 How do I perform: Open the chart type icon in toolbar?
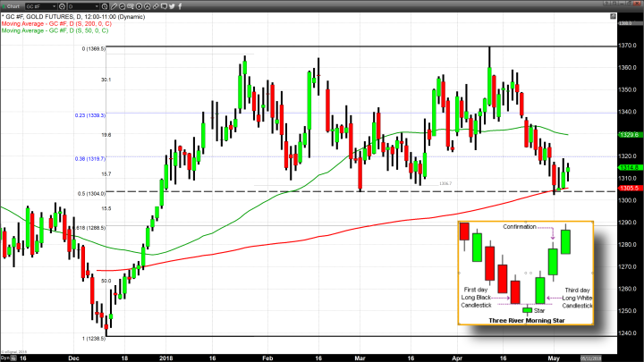coord(131,6)
